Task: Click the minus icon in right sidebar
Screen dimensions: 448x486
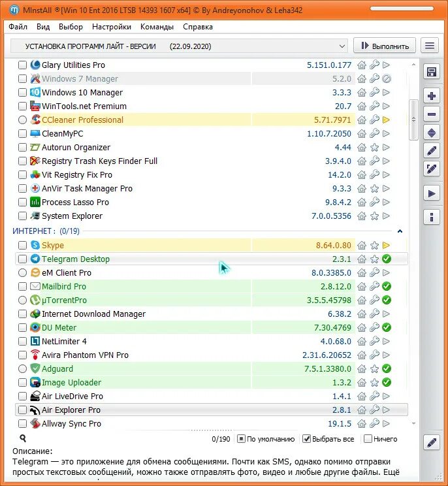Action: tap(432, 114)
